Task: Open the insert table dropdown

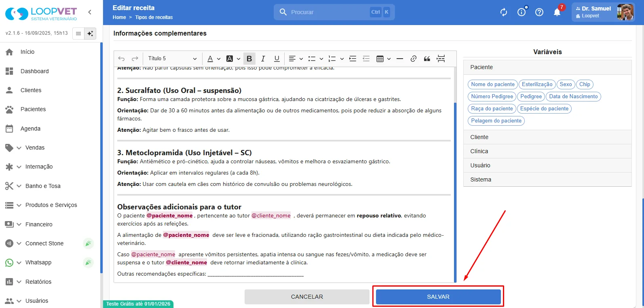Action: pos(384,59)
